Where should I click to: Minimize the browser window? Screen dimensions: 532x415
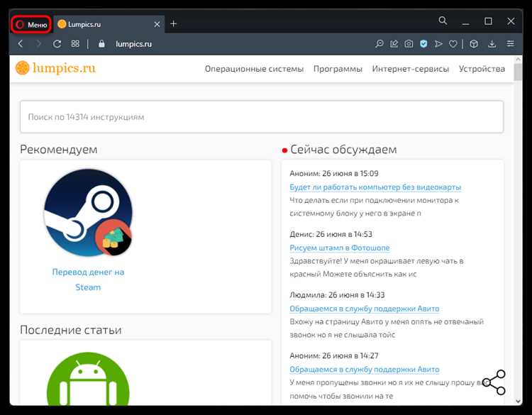465,23
